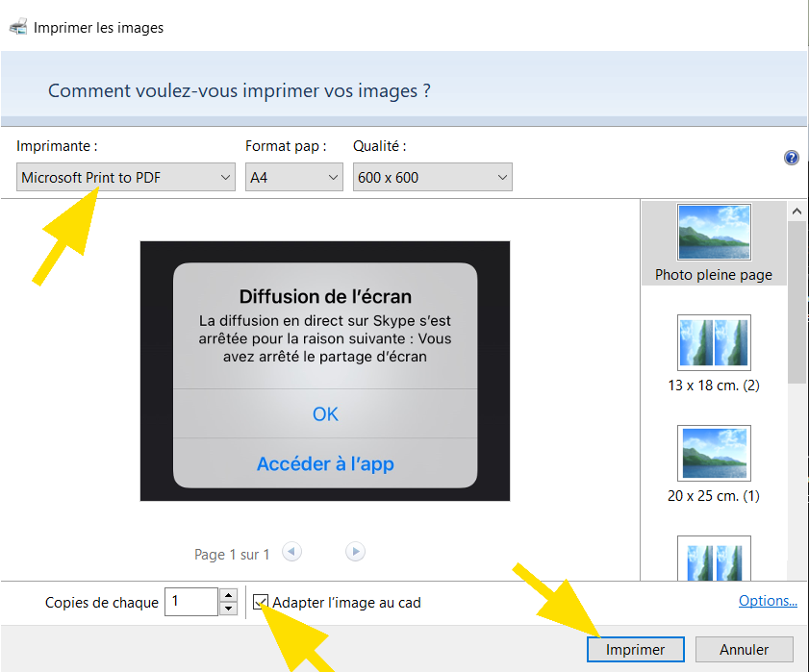
Task: Increase copies with the up spinner arrow
Action: [228, 596]
